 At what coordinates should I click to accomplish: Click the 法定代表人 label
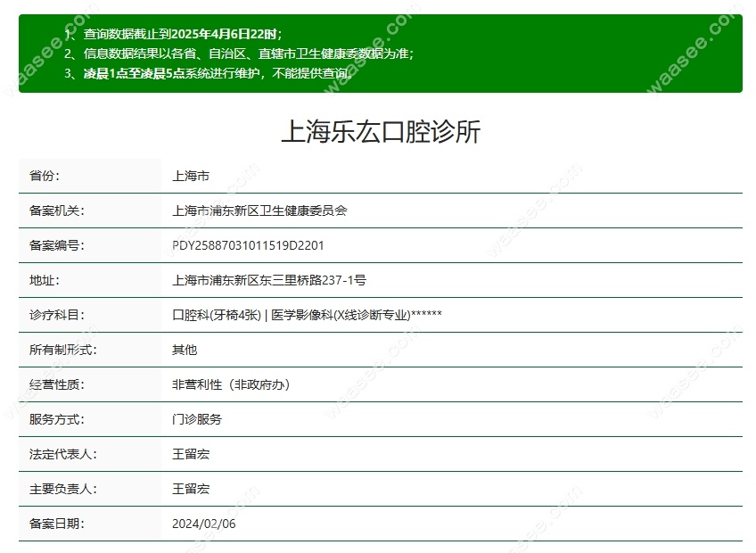[63, 454]
